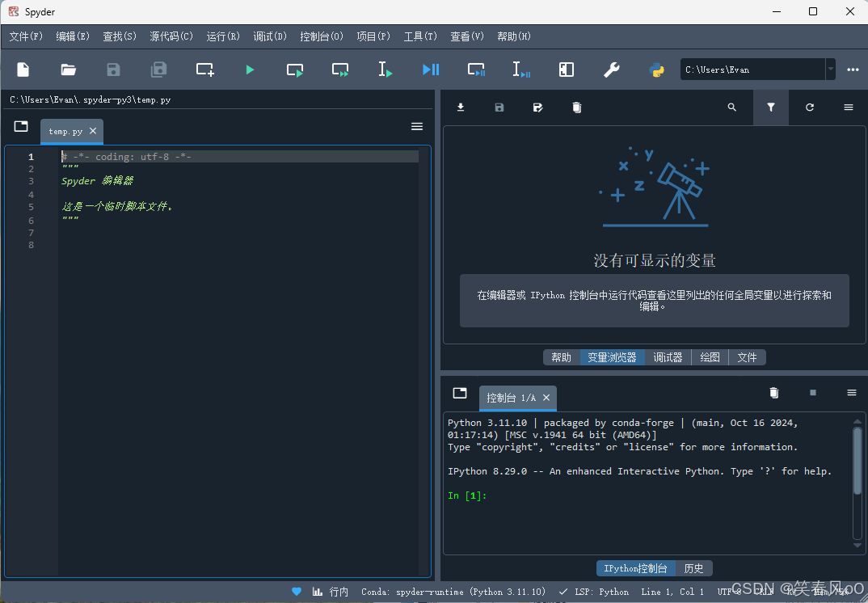868x603 pixels.
Task: Switch to the 帮助 pane tab
Action: click(562, 357)
